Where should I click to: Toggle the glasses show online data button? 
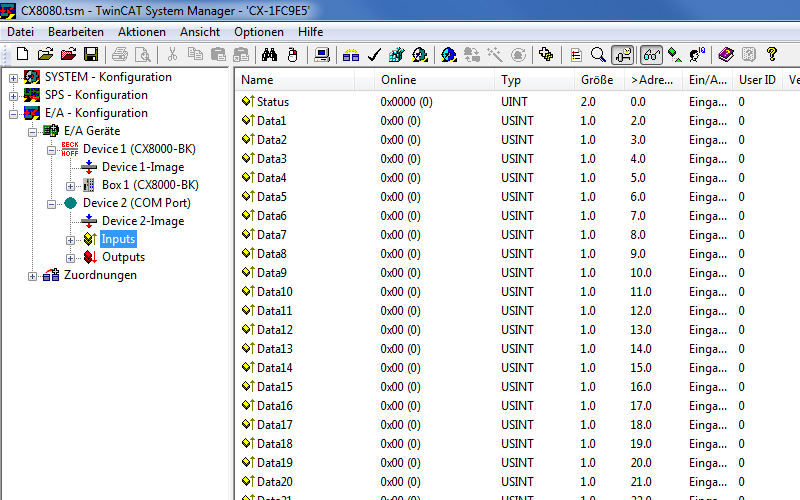652,54
